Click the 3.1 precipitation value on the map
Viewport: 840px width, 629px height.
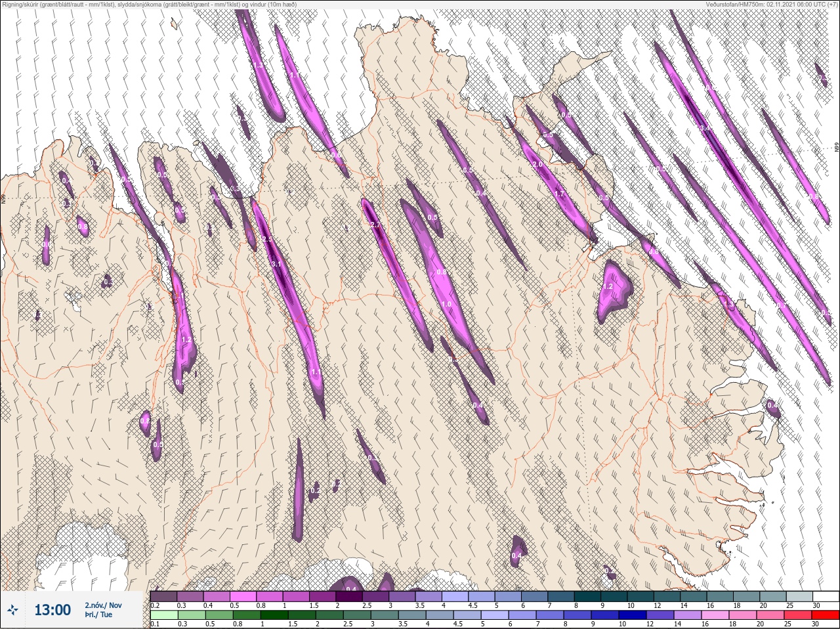pos(276,264)
